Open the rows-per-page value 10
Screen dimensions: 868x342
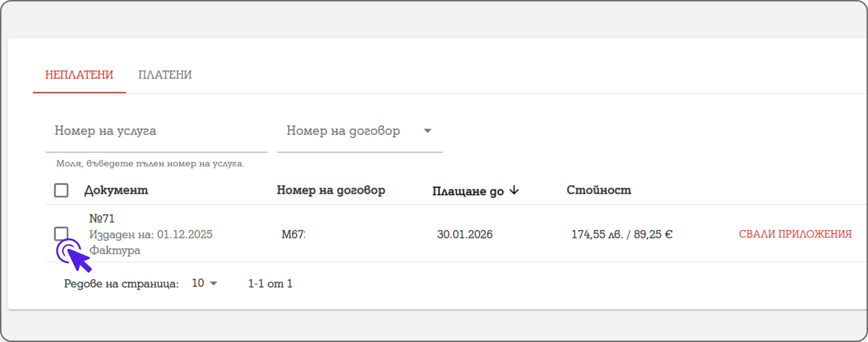click(198, 283)
